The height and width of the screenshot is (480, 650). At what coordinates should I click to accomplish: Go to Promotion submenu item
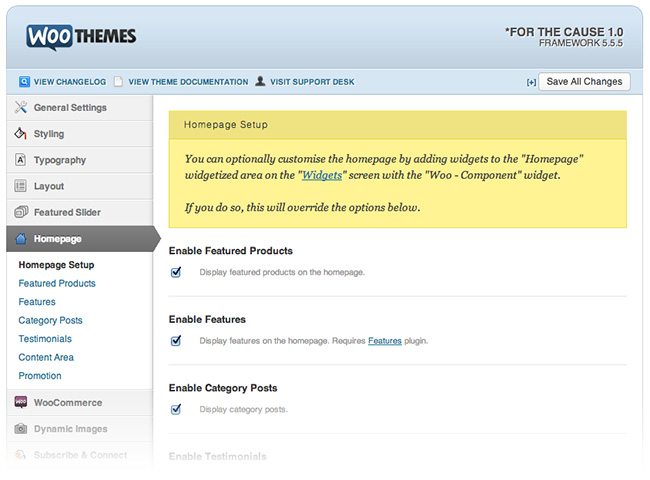click(40, 376)
